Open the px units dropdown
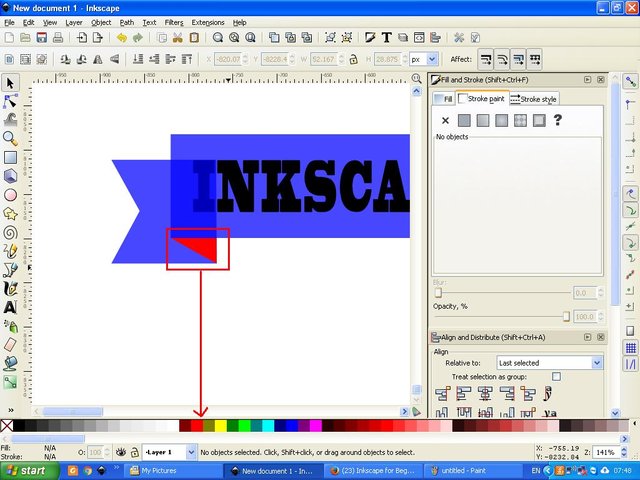Screen dimensions: 640x480 pyautogui.click(x=424, y=59)
